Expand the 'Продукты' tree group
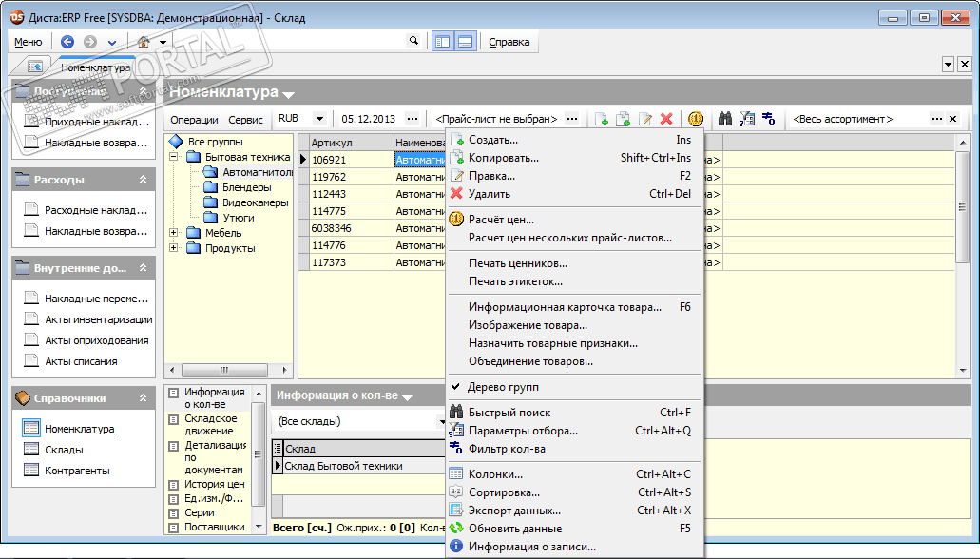 [x=173, y=248]
